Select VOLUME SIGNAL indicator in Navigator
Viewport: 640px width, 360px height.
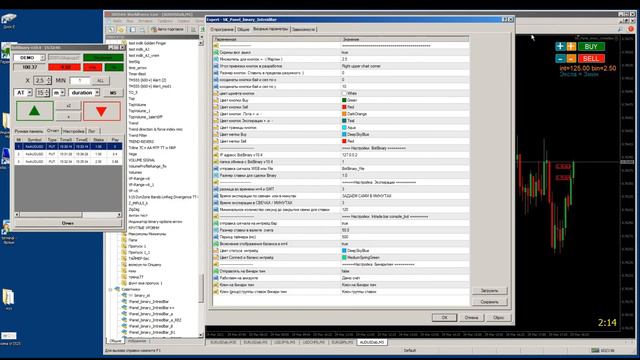[142, 160]
